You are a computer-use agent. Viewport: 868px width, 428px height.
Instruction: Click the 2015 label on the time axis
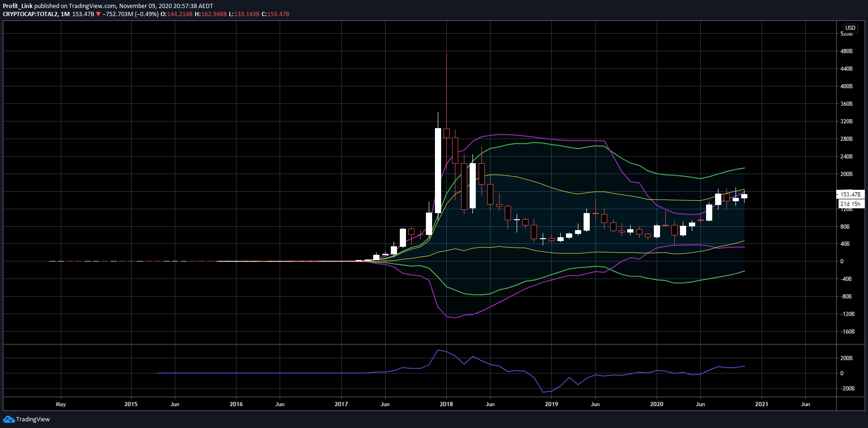131,404
